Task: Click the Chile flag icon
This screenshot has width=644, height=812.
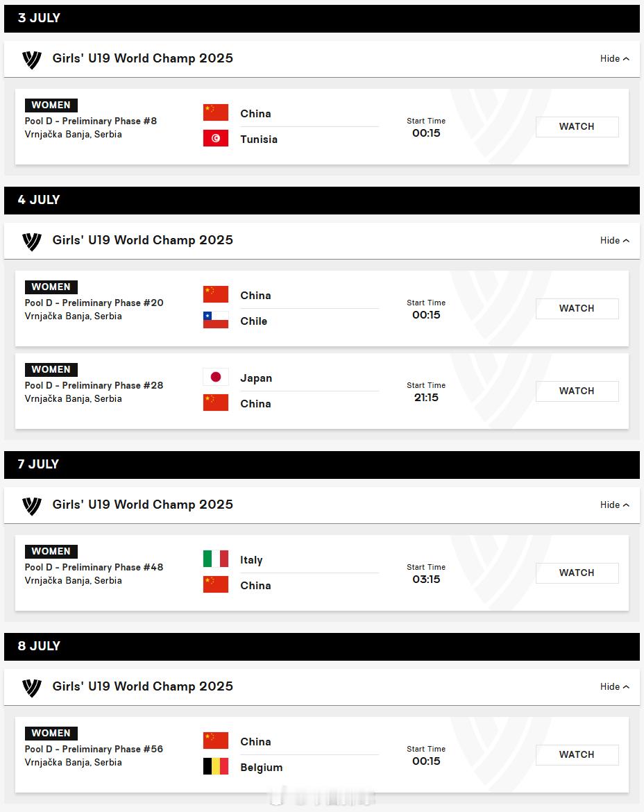Action: [x=216, y=320]
